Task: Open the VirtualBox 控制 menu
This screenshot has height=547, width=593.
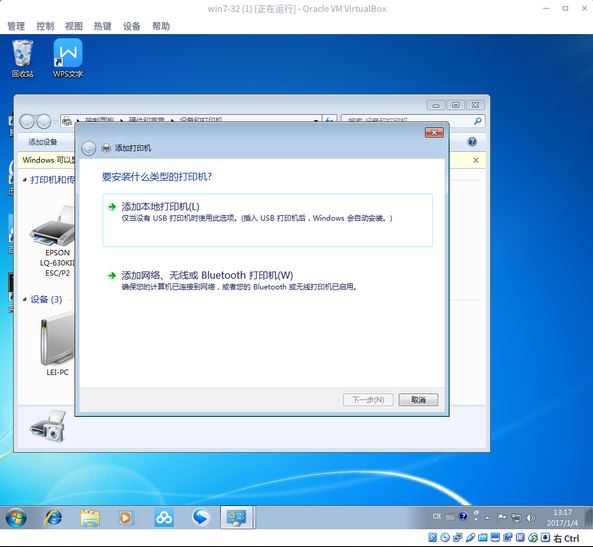Action: [45, 26]
